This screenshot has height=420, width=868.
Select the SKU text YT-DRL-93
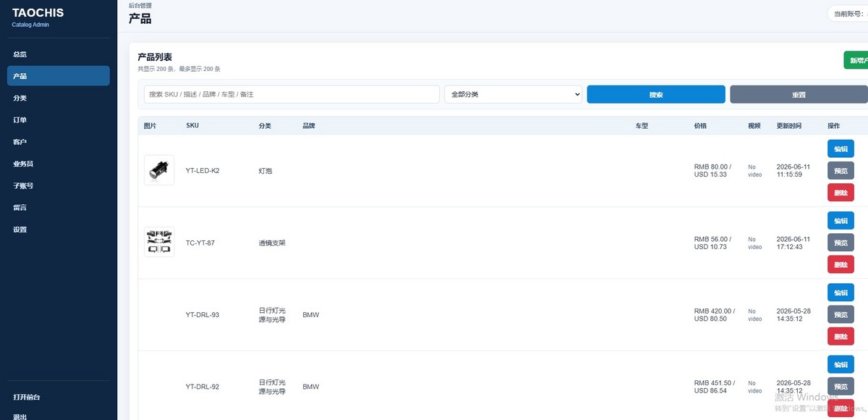coord(203,315)
